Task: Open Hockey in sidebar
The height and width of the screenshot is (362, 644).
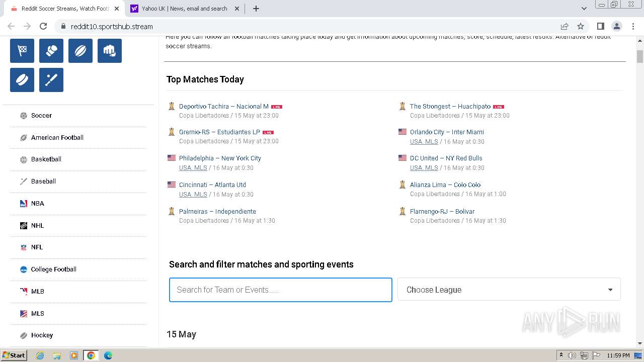Action: coord(42,335)
